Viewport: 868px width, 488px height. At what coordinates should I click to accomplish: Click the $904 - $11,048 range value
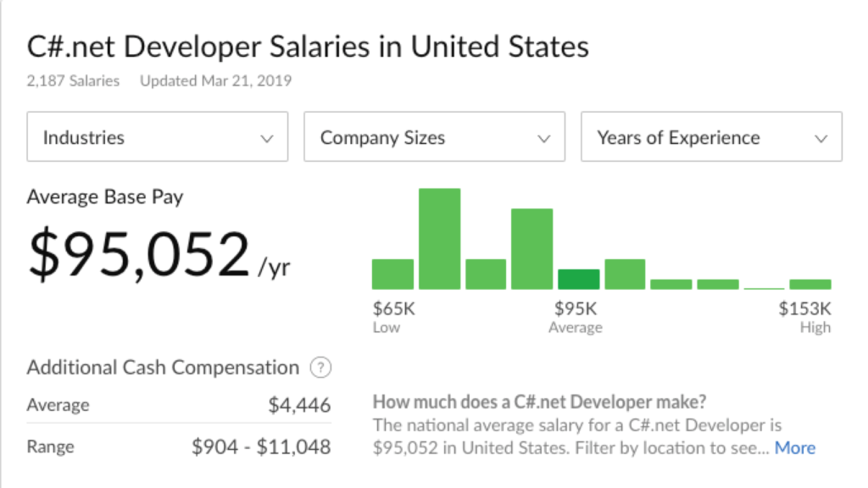point(261,446)
